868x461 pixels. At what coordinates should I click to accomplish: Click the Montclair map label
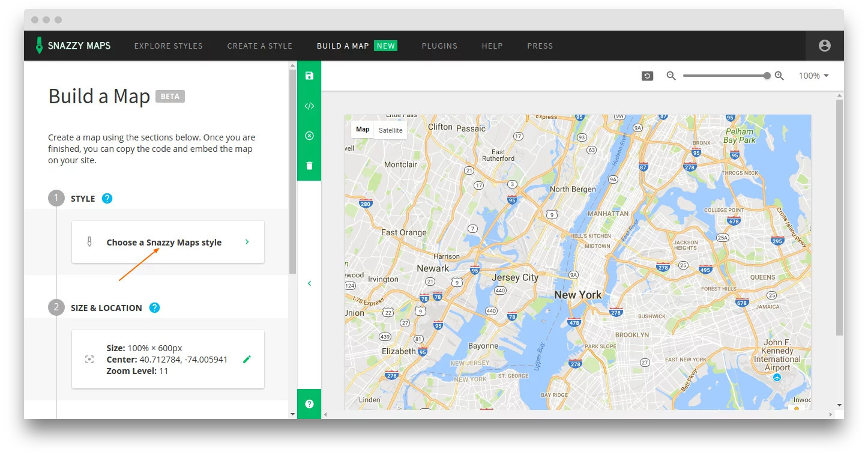coord(400,164)
